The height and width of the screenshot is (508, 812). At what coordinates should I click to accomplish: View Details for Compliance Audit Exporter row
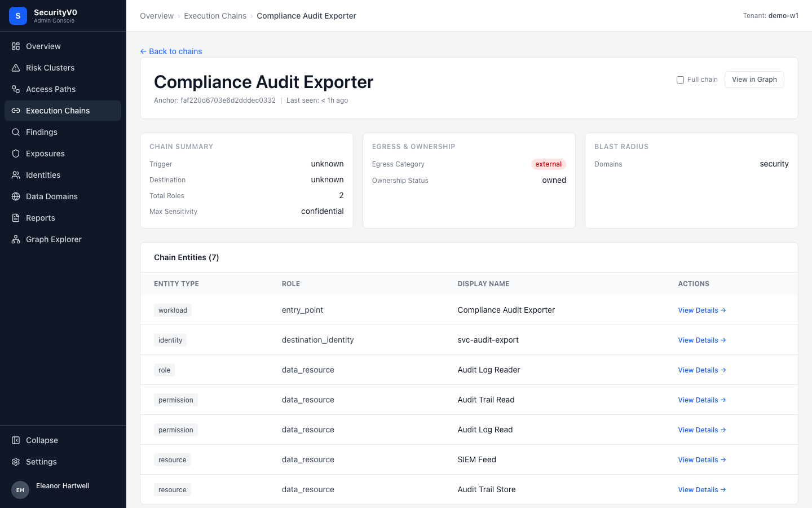[x=702, y=310]
